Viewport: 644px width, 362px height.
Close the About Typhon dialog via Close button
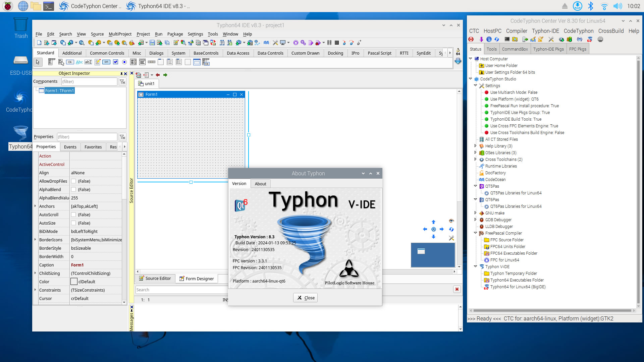(305, 298)
